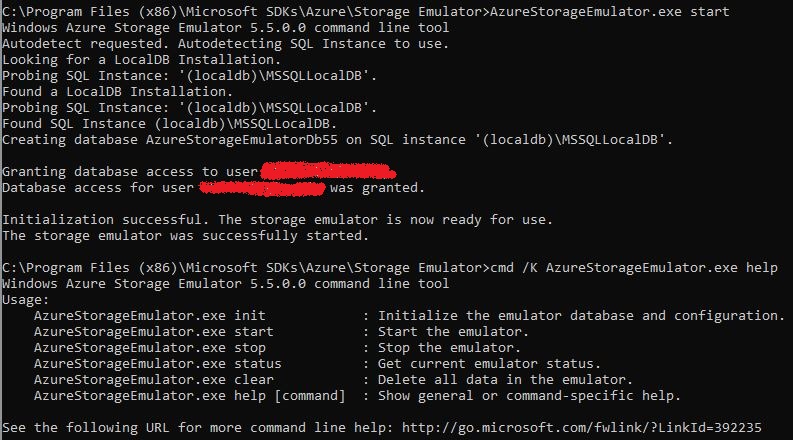Click 'Get current emulator status.' description text
Image resolution: width=793 pixels, height=440 pixels.
(490, 363)
